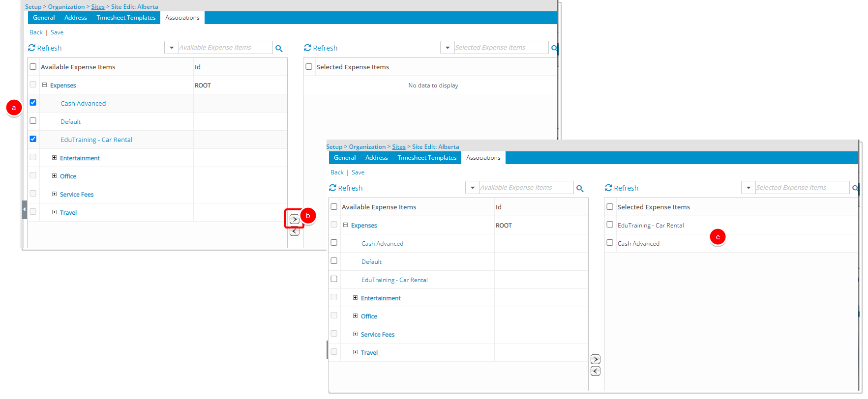Uncheck the checked Cash Advanced checkbox
This screenshot has width=868, height=399.
coord(33,103)
